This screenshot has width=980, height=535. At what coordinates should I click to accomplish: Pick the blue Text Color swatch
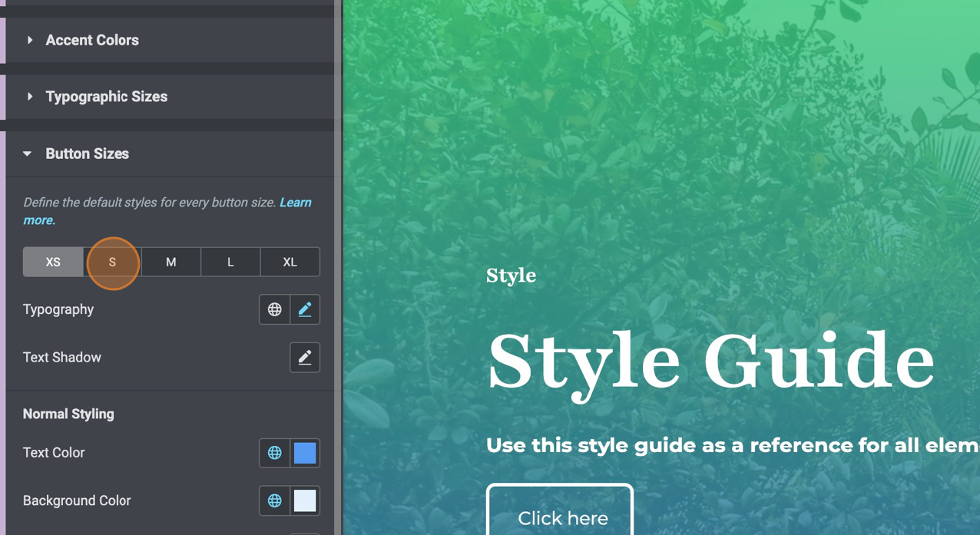pos(305,453)
